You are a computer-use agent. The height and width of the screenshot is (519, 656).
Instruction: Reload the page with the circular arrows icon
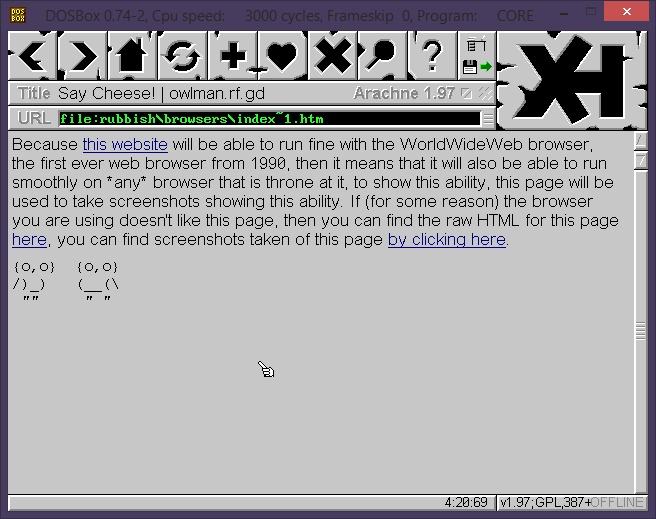pyautogui.click(x=182, y=56)
